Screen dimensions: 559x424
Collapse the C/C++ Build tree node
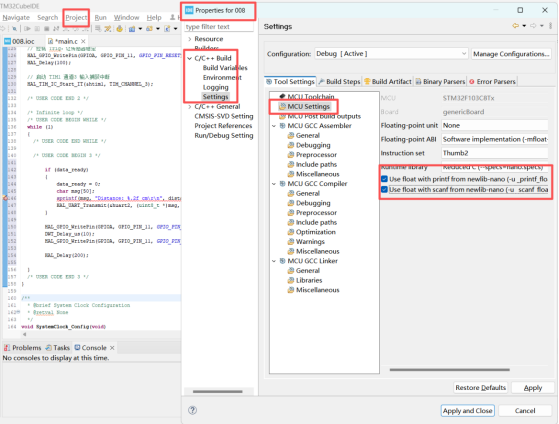click(190, 58)
